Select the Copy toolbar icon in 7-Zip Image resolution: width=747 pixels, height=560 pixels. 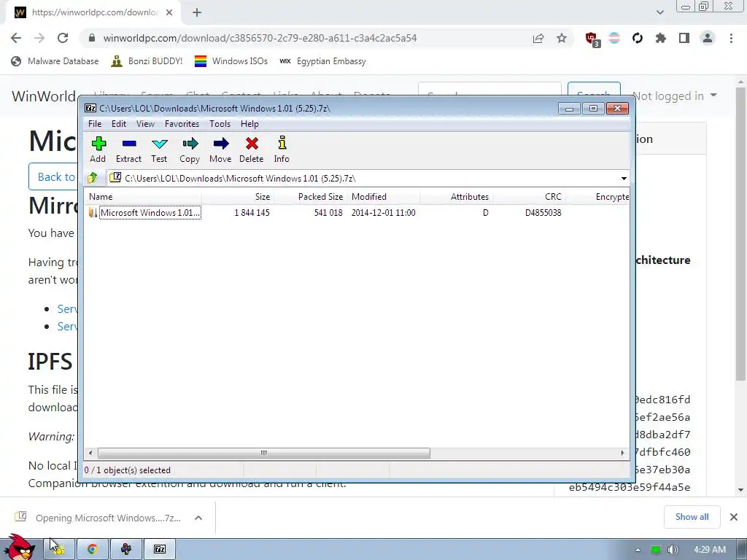tap(190, 149)
